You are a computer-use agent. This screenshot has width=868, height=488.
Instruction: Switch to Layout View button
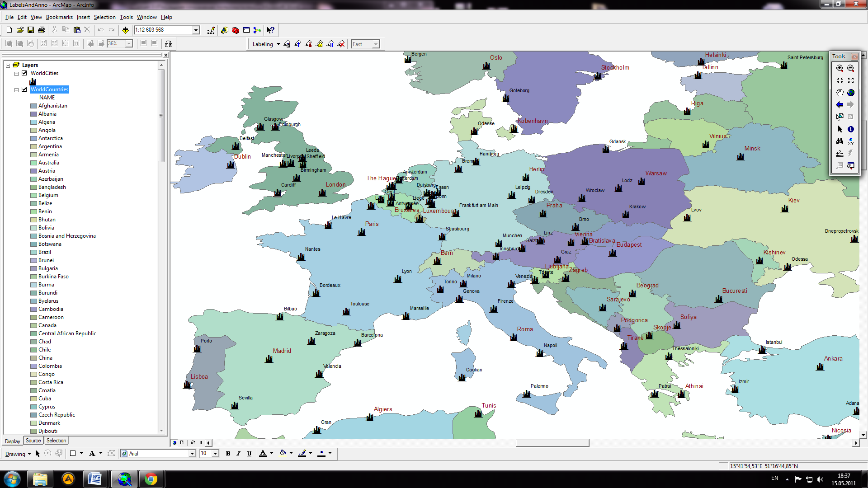click(182, 442)
